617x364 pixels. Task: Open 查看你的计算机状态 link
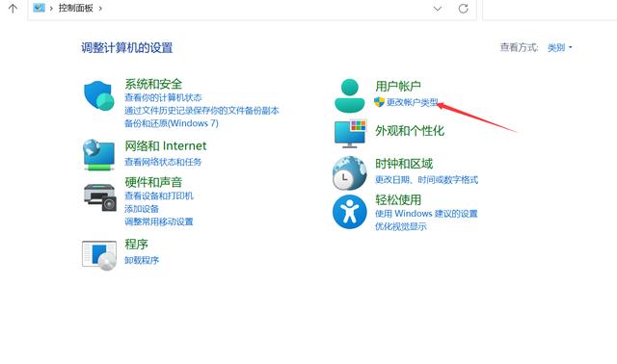[x=163, y=97]
